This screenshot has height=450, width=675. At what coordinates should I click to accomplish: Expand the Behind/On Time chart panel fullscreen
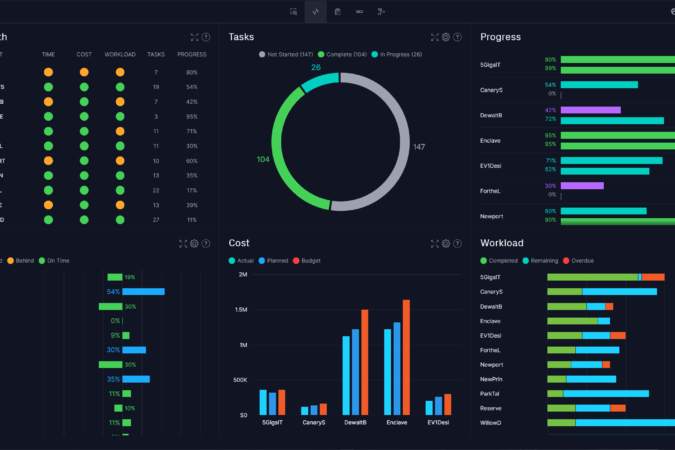(183, 244)
